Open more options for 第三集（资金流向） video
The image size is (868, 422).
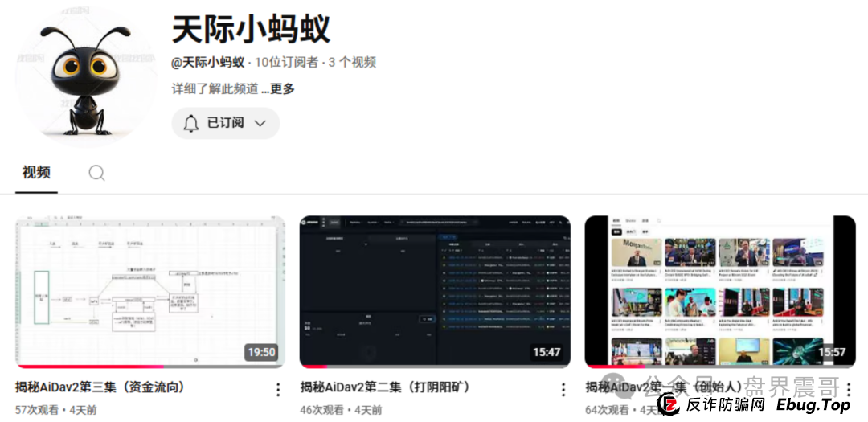click(278, 390)
